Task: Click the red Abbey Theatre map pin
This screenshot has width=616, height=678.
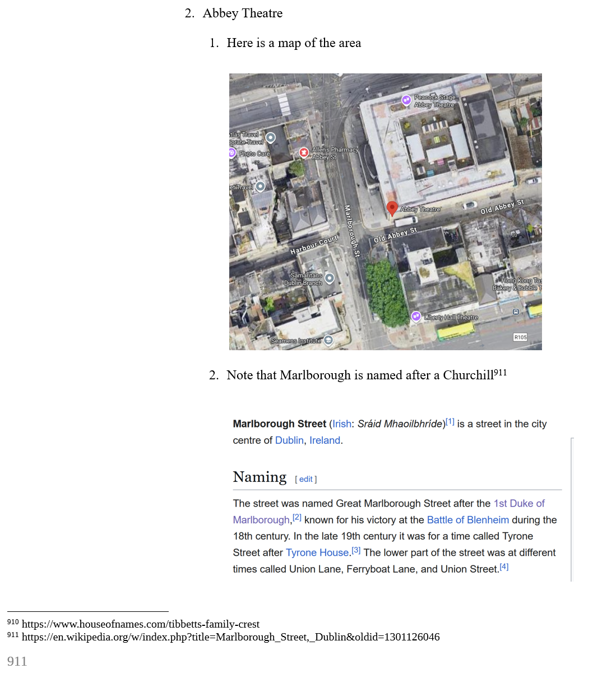Action: coord(392,209)
